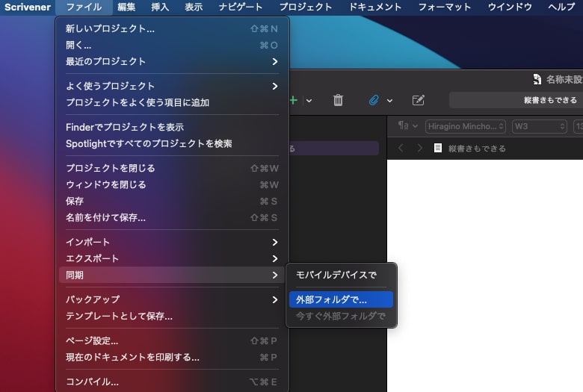Open dropdown arrow beside add icon
The height and width of the screenshot is (392, 583).
(x=309, y=100)
